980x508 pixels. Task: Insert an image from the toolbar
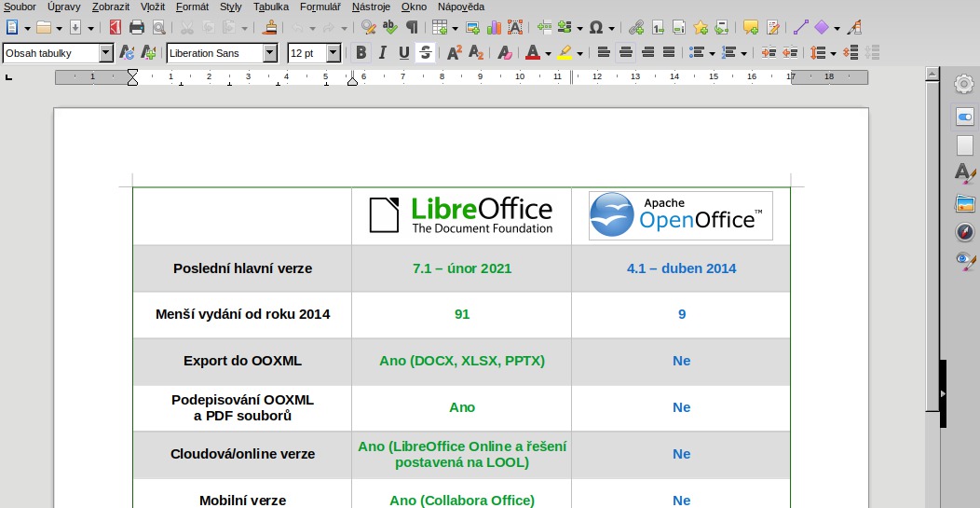pyautogui.click(x=473, y=28)
